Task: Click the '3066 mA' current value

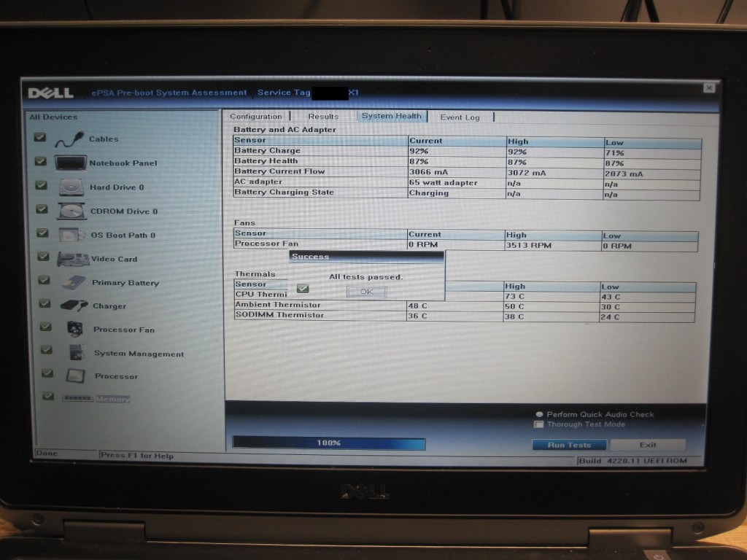Action: 429,172
